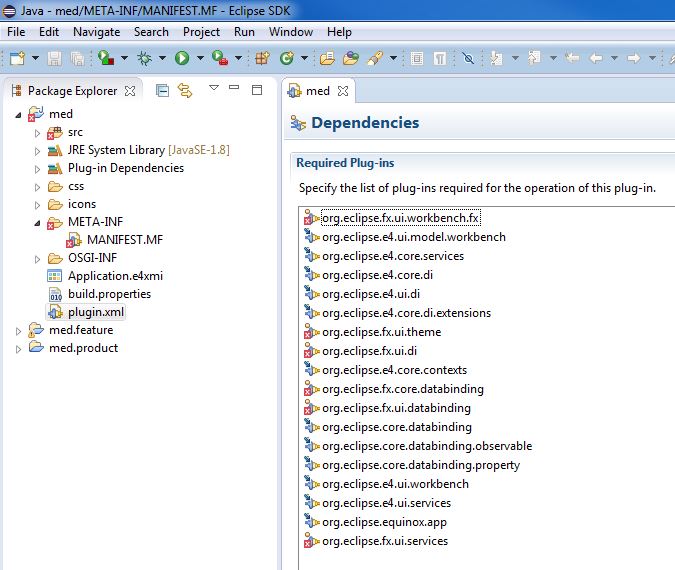675x570 pixels.
Task: Expand the JRE System Library node
Action: click(37, 151)
